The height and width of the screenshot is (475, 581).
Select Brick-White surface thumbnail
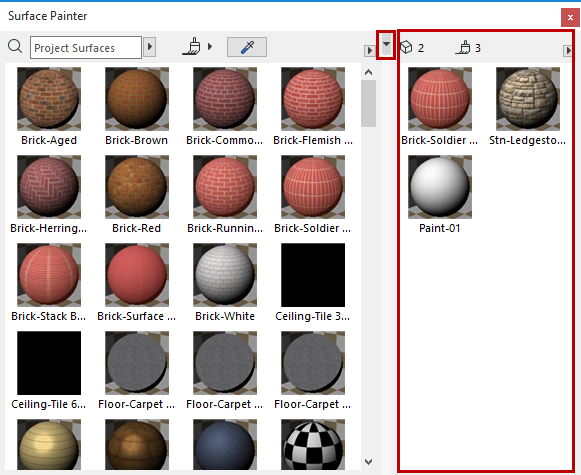point(225,275)
